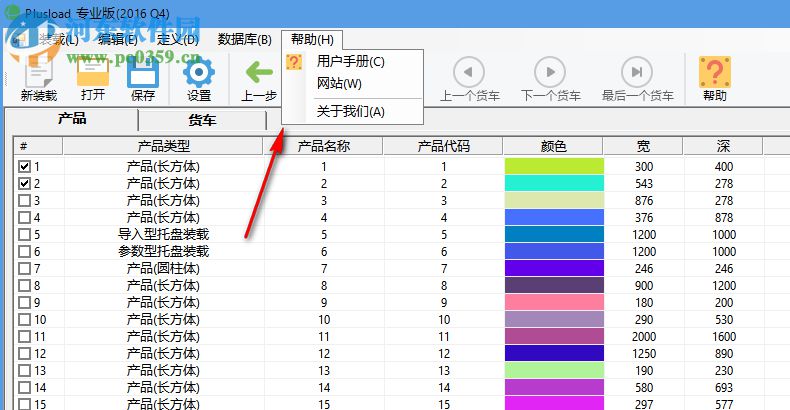Pick the pink swatch in row 9
The image size is (790, 410).
554,303
